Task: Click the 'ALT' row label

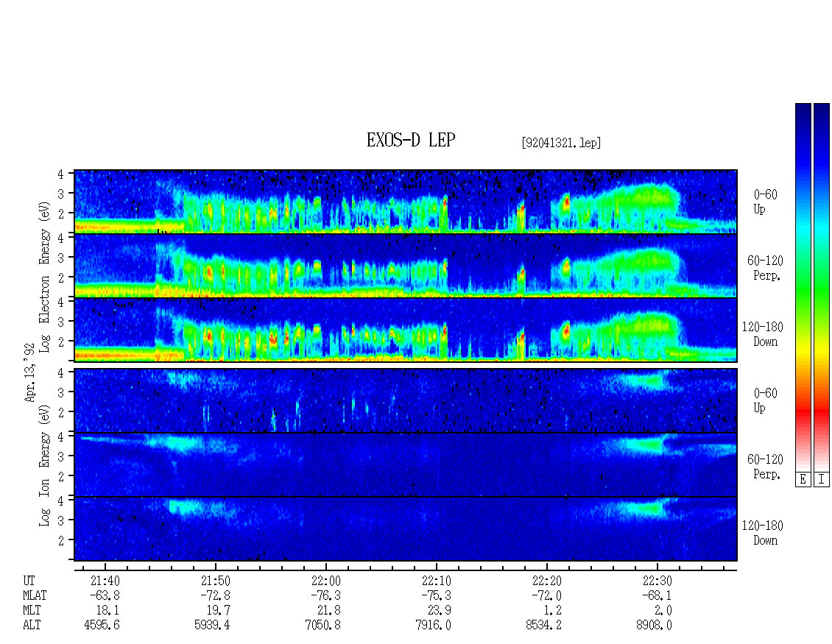Action: (32, 626)
